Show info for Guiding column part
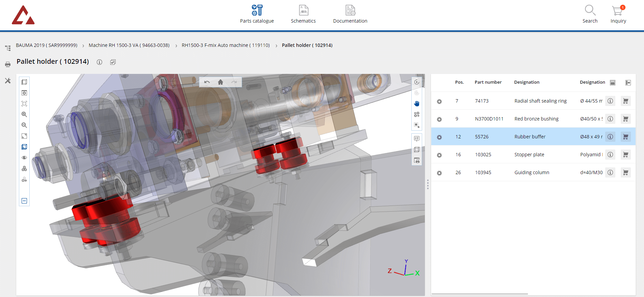 [x=610, y=172]
